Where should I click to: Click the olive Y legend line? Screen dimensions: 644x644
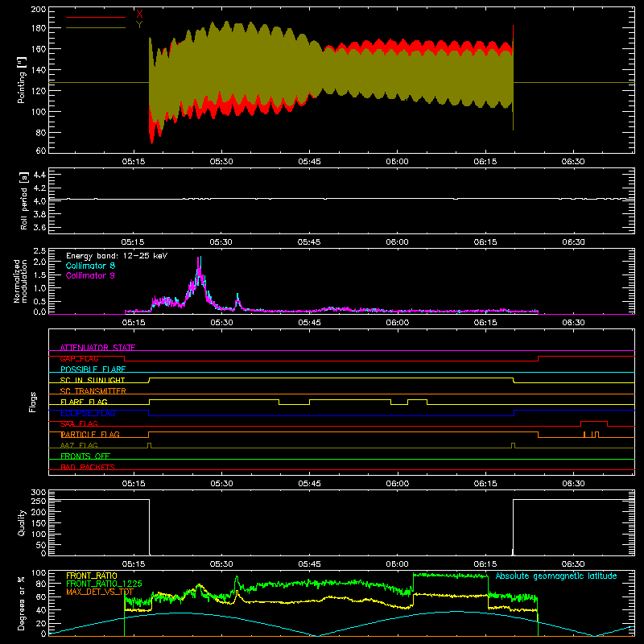(x=96, y=28)
